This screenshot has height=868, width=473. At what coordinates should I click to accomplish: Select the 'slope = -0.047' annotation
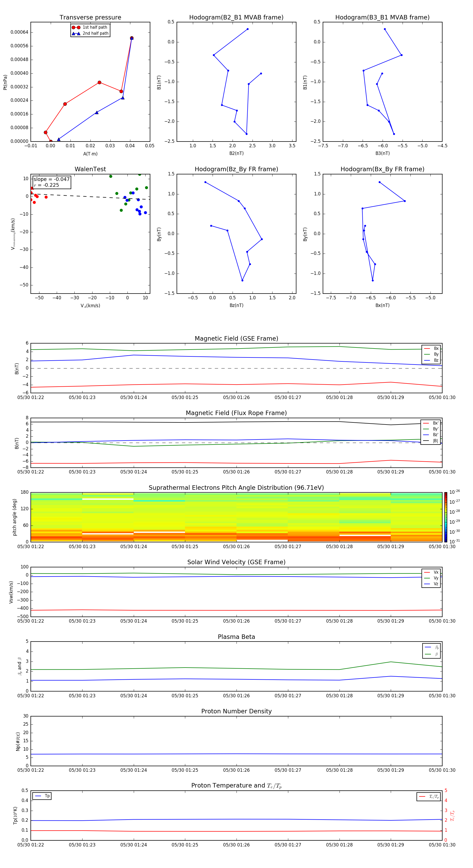[x=52, y=179]
